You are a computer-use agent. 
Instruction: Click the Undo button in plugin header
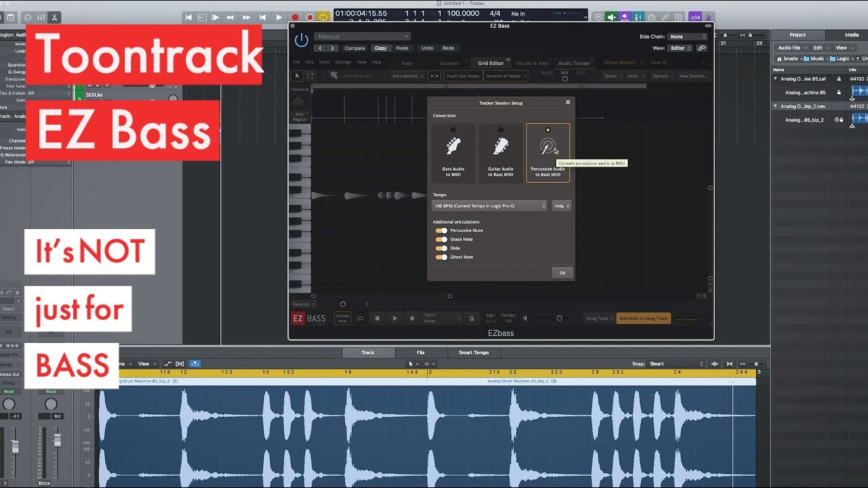click(x=427, y=48)
